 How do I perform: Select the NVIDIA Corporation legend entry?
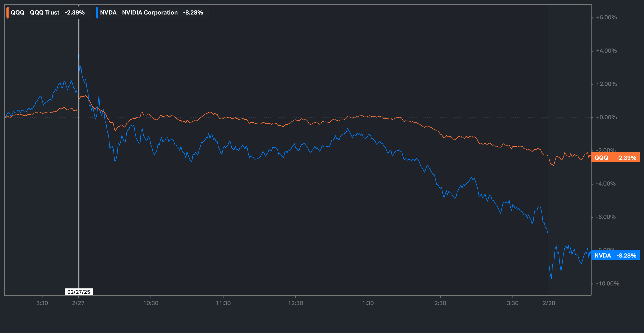point(150,13)
